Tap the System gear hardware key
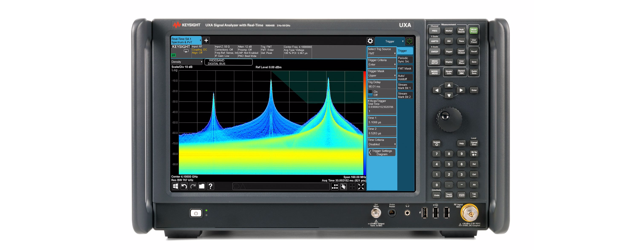The width and height of the screenshot is (644, 250). click(437, 143)
